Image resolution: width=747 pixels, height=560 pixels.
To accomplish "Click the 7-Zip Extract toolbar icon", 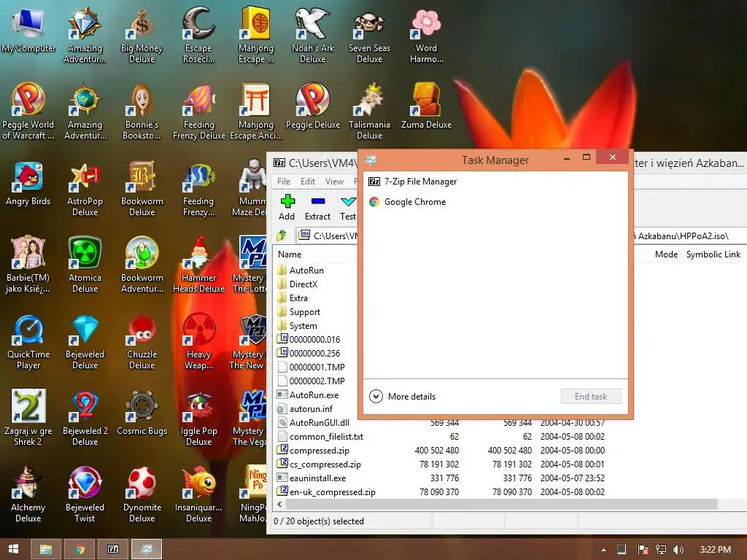I will tap(317, 207).
